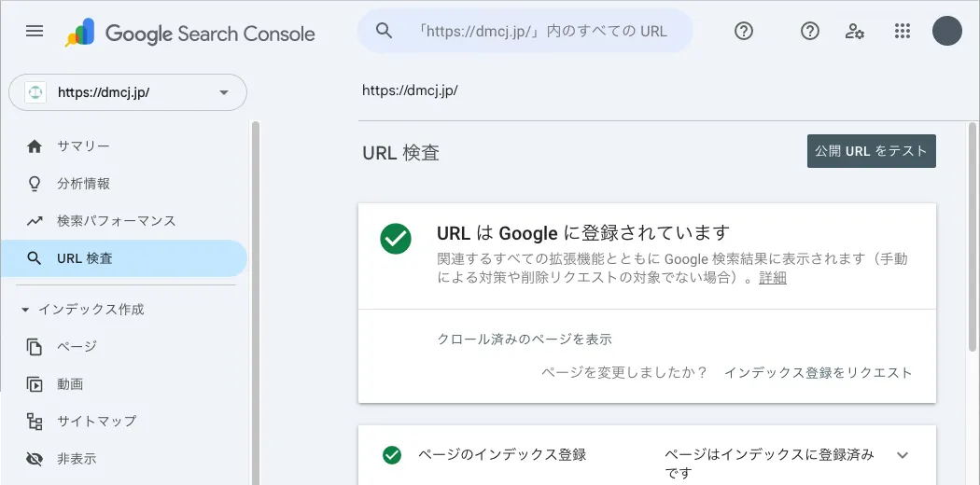Click the https://dmcj.jp/ inspected URL text

point(410,90)
